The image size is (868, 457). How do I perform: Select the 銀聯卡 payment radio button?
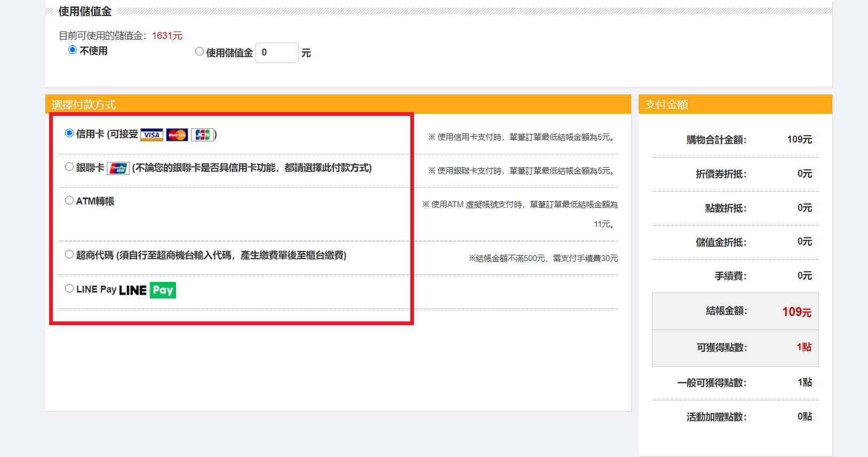[x=69, y=167]
